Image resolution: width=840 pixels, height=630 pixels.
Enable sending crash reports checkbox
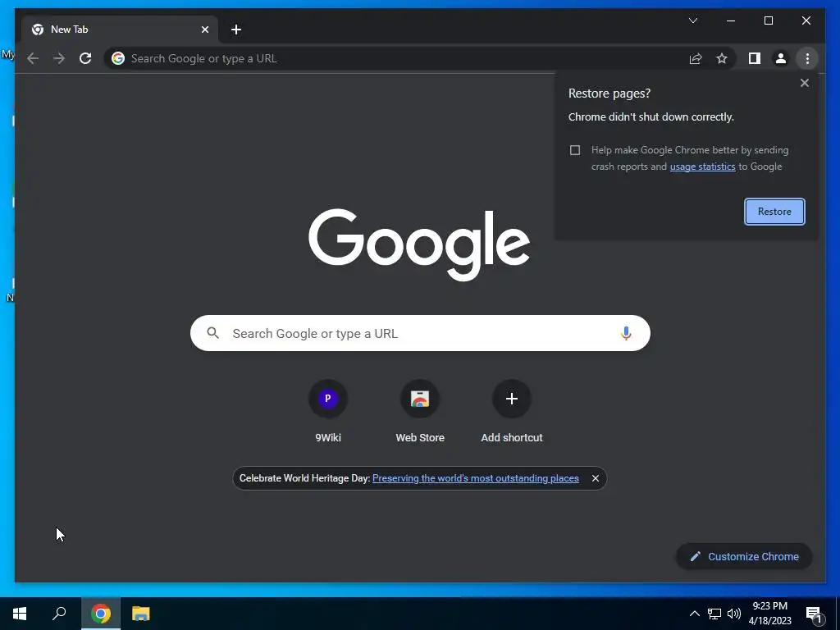pyautogui.click(x=575, y=150)
